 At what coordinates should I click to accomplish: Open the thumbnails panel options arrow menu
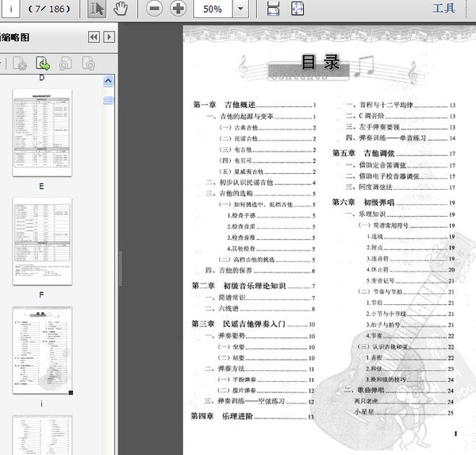click(x=109, y=37)
